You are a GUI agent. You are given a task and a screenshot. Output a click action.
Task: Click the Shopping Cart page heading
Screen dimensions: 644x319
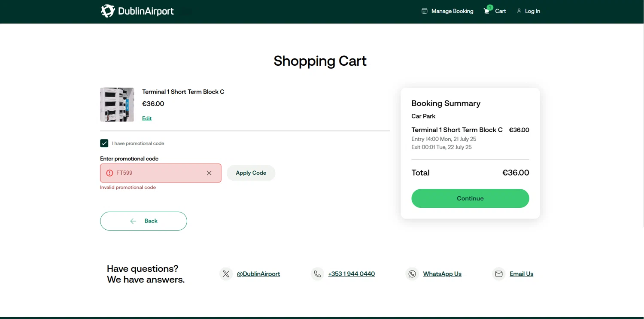pos(320,61)
